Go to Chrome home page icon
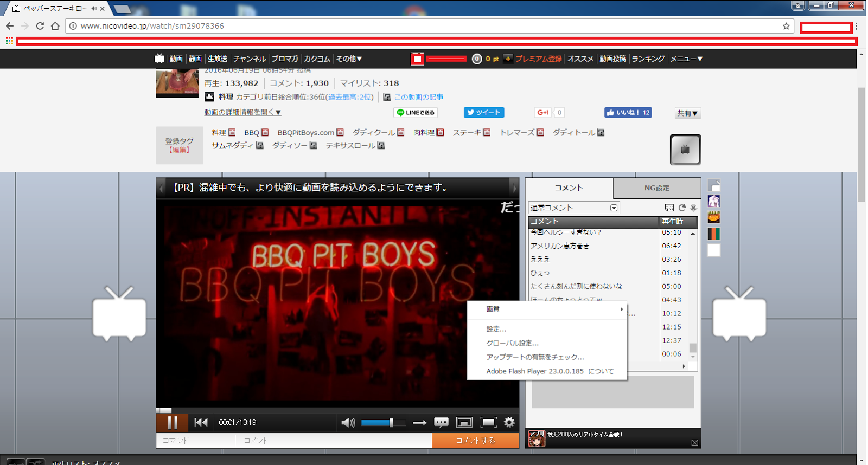This screenshot has height=465, width=868. tap(55, 26)
